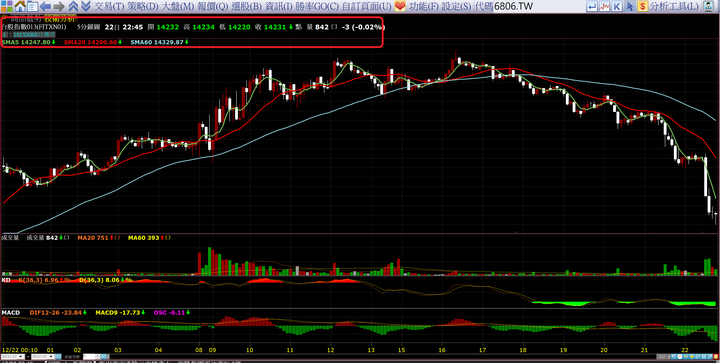
Task: Click the red heart favorites icon
Action: coord(400,6)
